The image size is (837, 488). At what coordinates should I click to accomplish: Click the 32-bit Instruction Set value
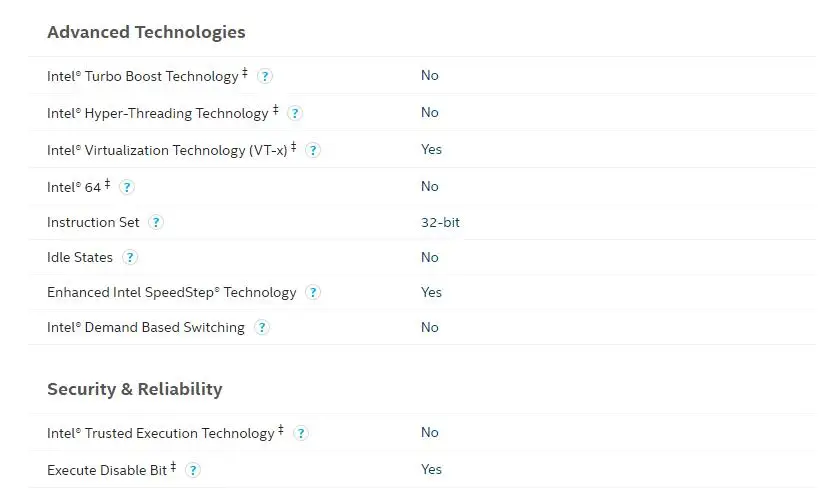click(440, 222)
